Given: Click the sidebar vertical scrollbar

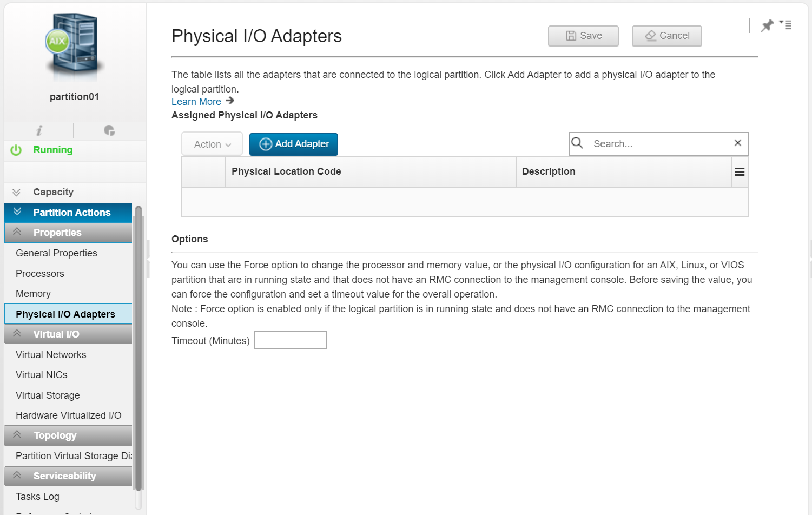Looking at the screenshot, I should tap(138, 349).
